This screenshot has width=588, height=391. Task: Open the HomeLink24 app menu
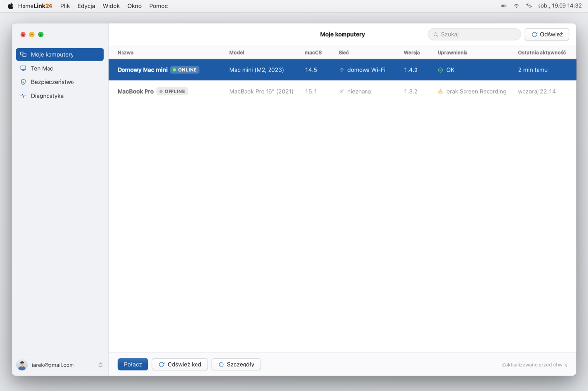[35, 6]
